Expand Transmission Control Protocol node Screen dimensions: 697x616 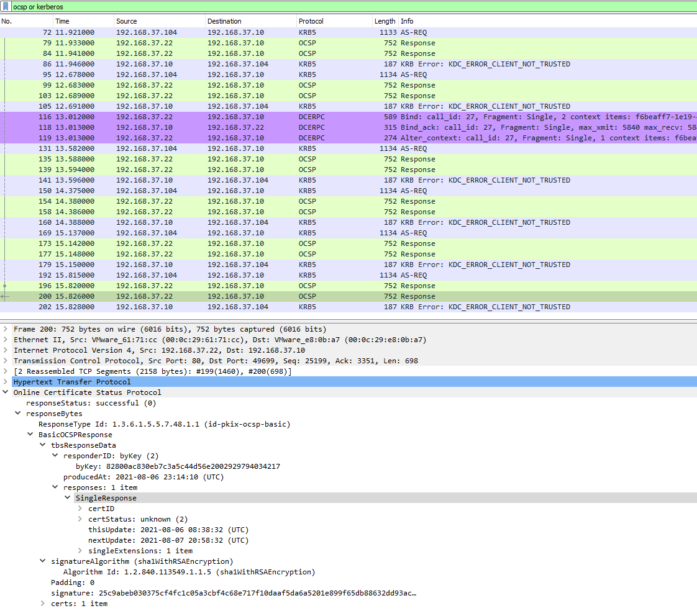pos(5,360)
